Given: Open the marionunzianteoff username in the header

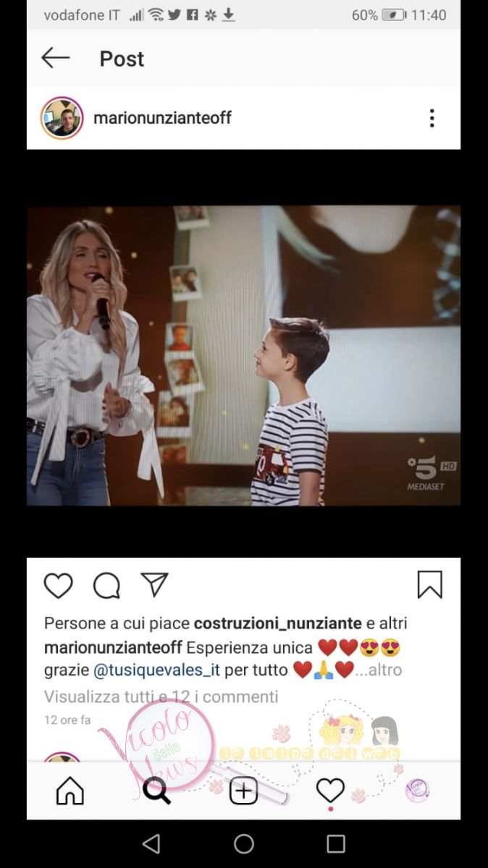Looking at the screenshot, I should pos(162,118).
